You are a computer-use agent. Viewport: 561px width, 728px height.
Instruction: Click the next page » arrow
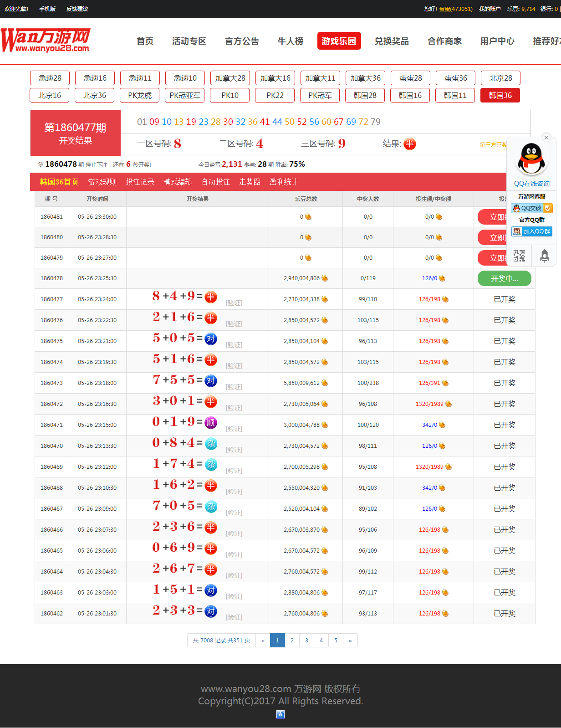pyautogui.click(x=350, y=641)
